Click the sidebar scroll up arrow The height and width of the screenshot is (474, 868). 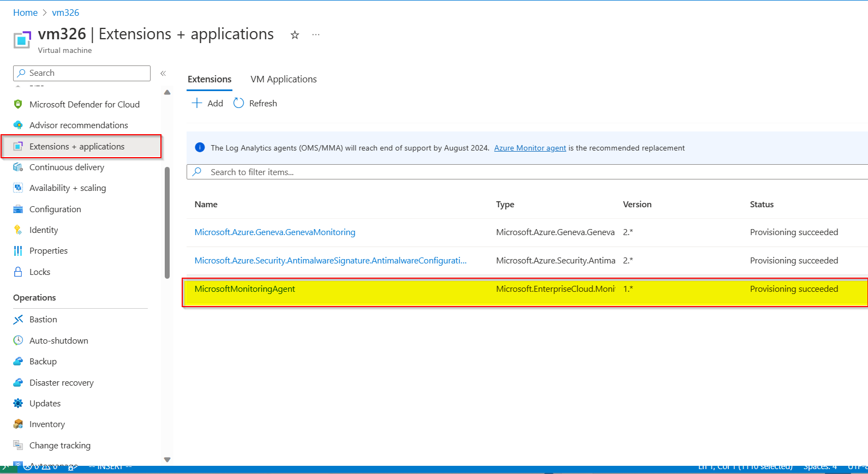(x=167, y=92)
